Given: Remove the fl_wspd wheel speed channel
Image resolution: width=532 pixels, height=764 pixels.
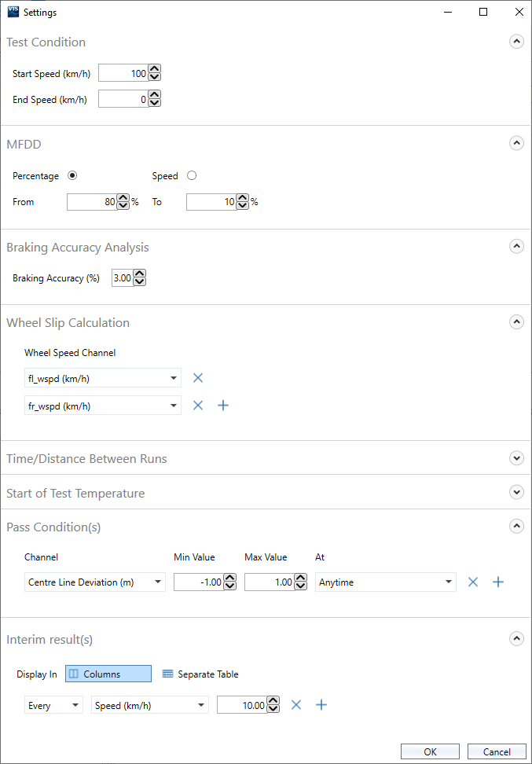Looking at the screenshot, I should (198, 378).
